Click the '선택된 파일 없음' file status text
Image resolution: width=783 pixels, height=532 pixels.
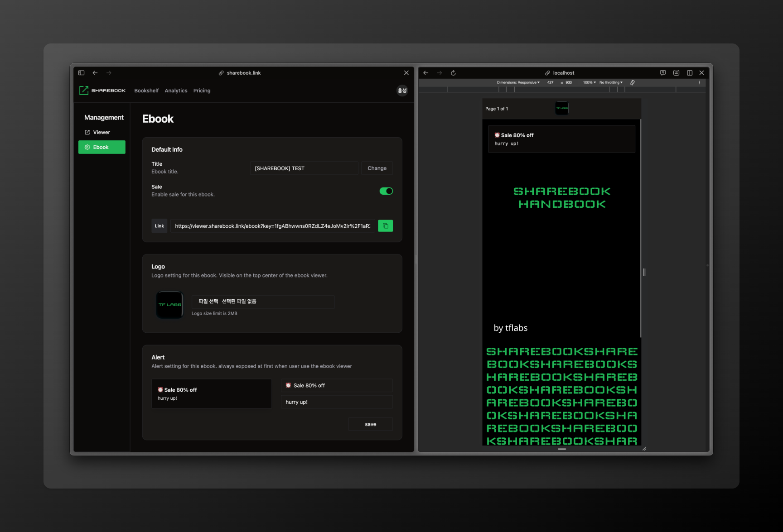pyautogui.click(x=239, y=302)
